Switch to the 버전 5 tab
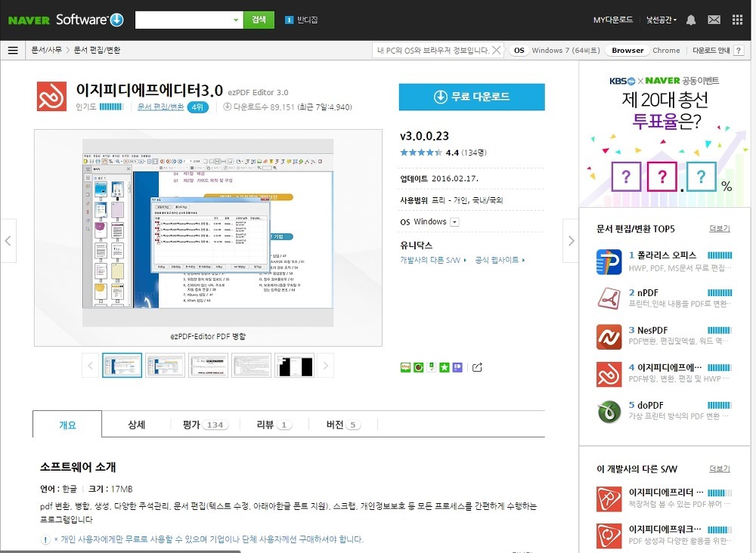 [x=342, y=425]
